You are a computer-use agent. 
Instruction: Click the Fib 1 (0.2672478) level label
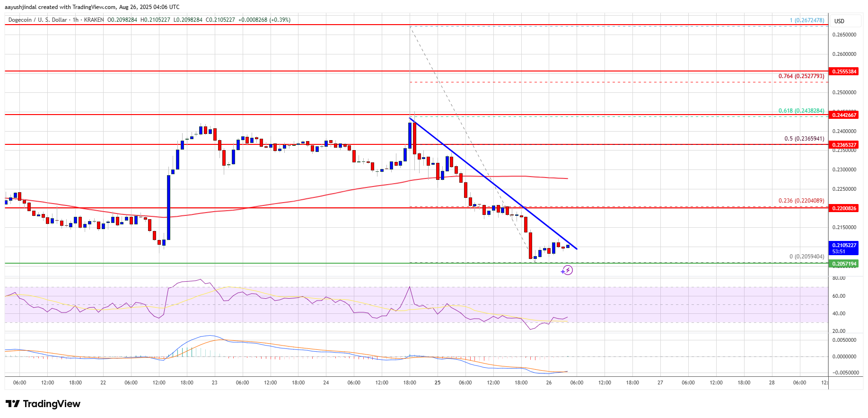[x=807, y=20]
